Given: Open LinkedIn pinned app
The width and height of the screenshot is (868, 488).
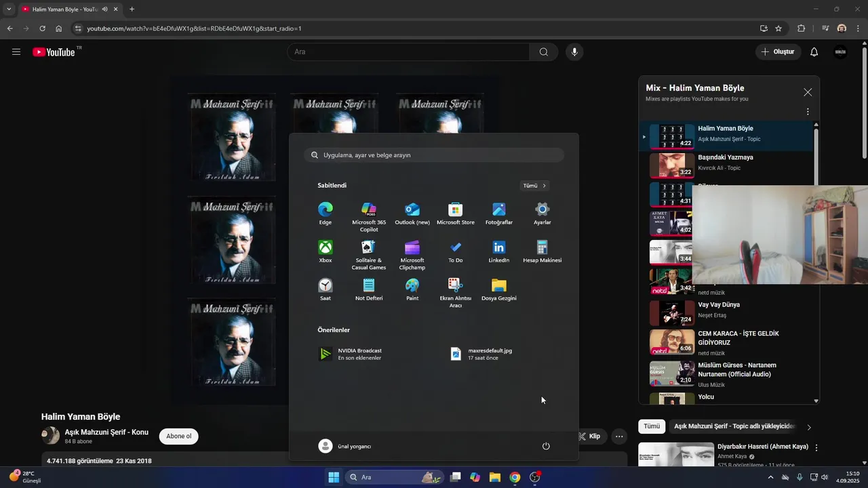Looking at the screenshot, I should click(499, 251).
